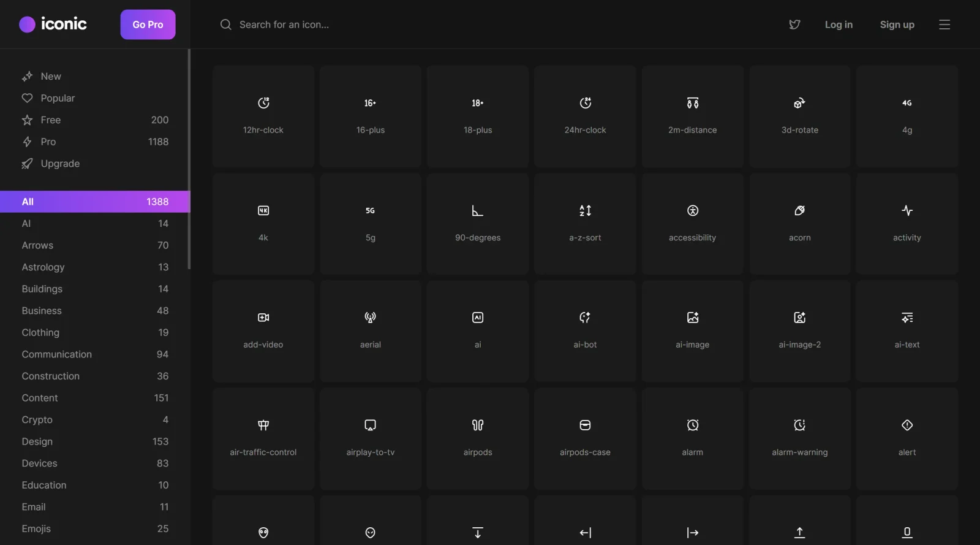Screen dimensions: 980x545
Task: Select the airpods icon
Action: pos(478,438)
